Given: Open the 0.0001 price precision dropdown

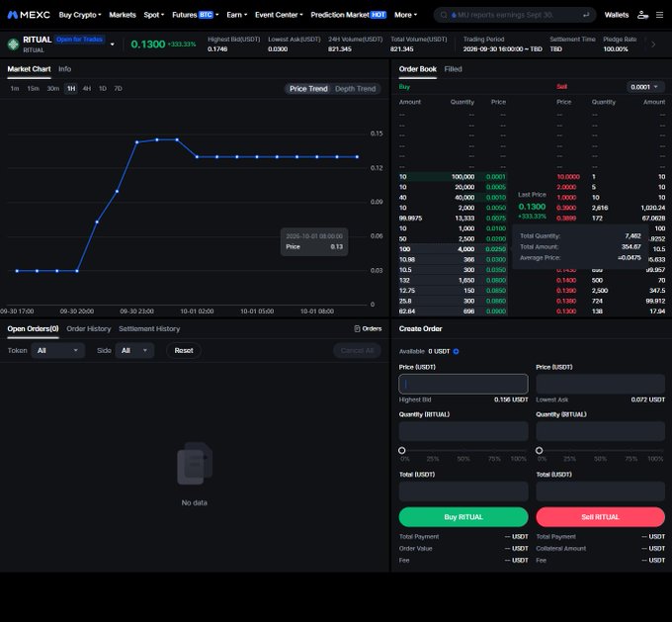Looking at the screenshot, I should (x=645, y=87).
